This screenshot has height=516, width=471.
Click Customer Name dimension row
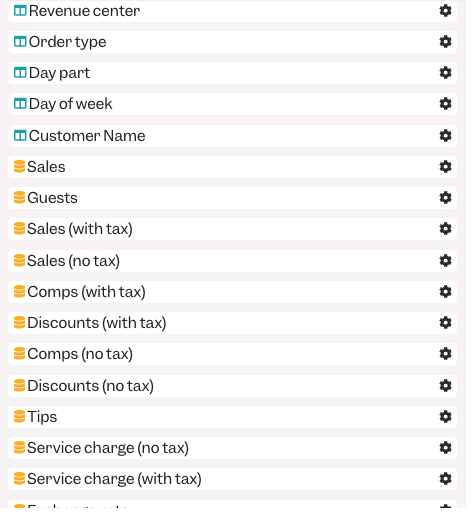click(232, 136)
